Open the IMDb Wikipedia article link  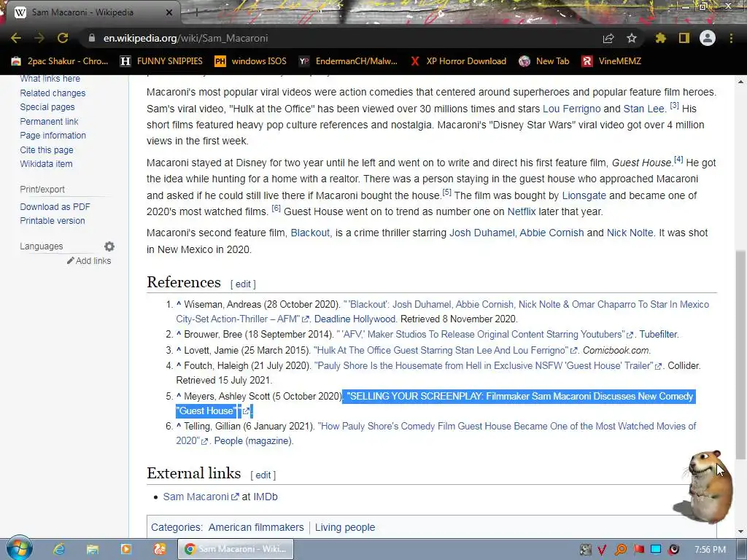(266, 497)
